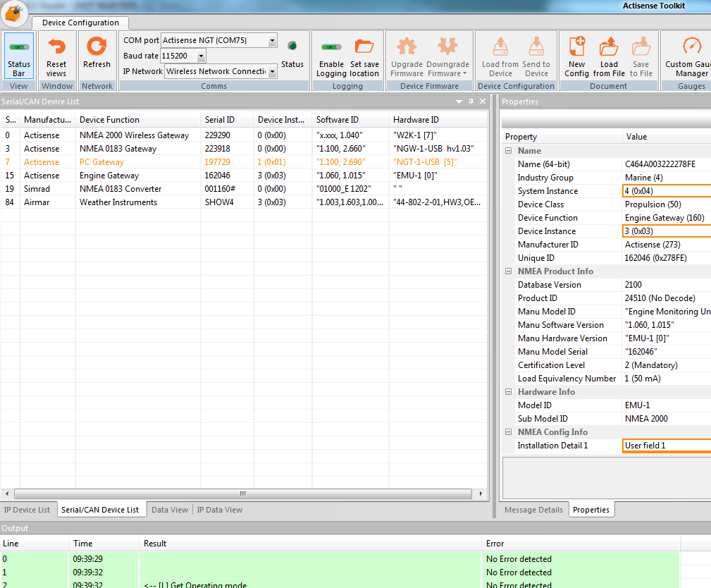Toggle Enable Logging switch

pyautogui.click(x=331, y=47)
